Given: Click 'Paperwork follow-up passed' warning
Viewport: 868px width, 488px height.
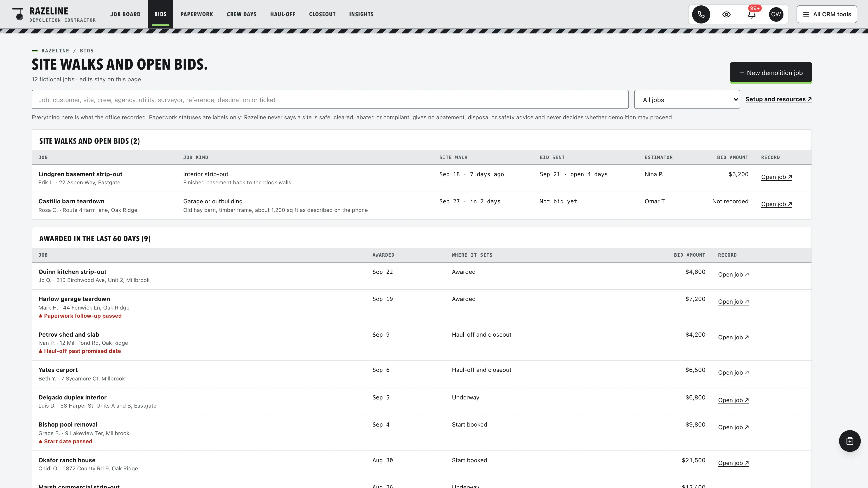Looking at the screenshot, I should point(80,316).
